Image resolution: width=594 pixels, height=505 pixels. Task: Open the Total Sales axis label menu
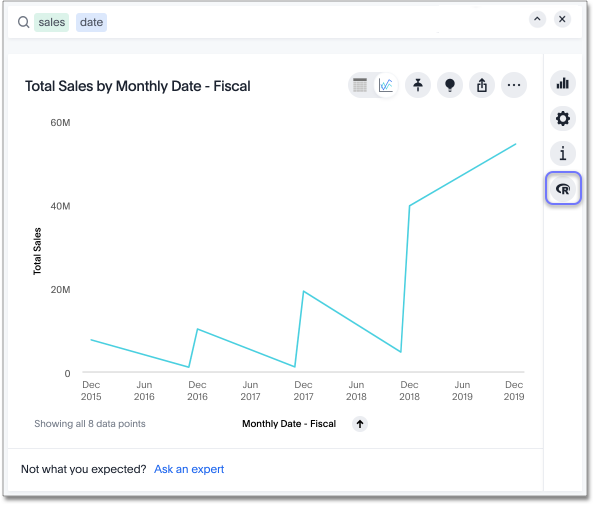coord(37,251)
